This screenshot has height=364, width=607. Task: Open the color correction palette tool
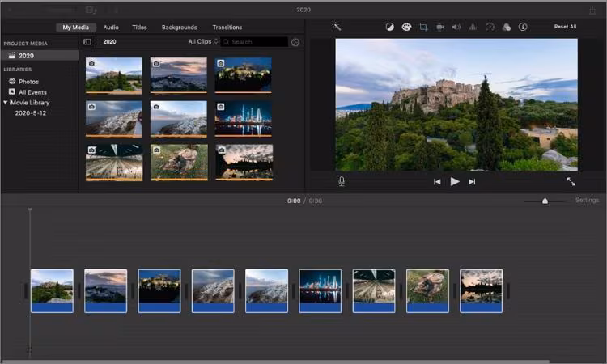(406, 27)
